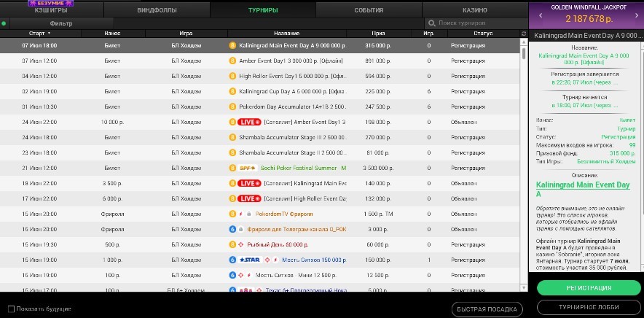Click the Быстрая посадка button

tap(487, 309)
